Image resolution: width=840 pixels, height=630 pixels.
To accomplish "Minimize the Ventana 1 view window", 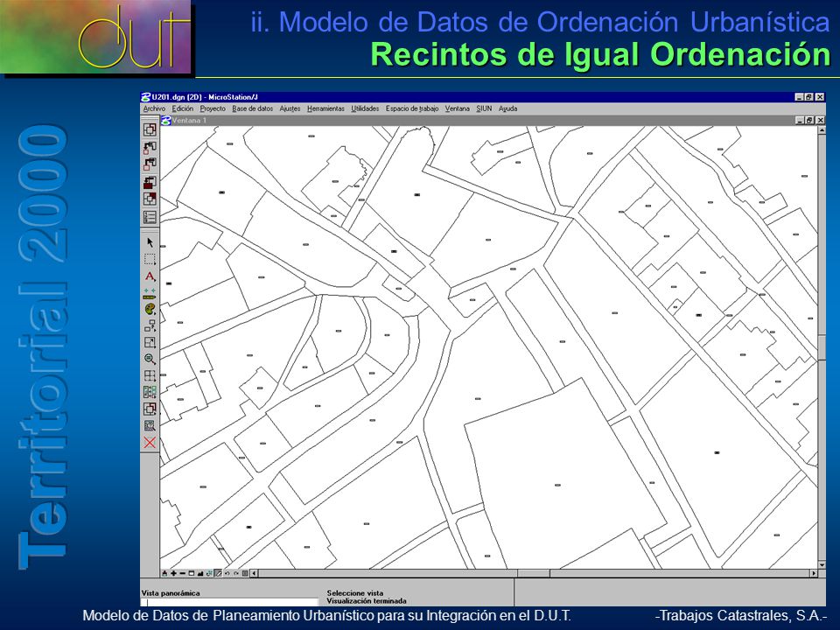I will click(799, 121).
